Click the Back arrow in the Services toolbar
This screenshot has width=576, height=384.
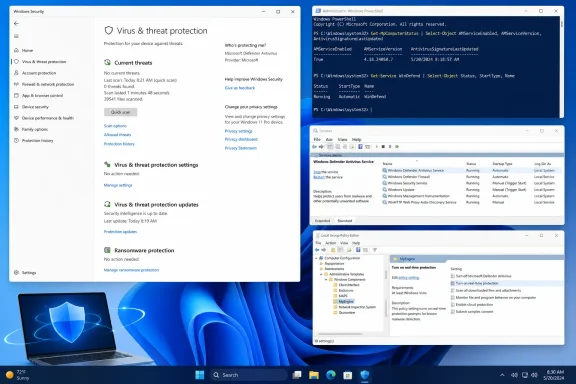click(x=314, y=147)
